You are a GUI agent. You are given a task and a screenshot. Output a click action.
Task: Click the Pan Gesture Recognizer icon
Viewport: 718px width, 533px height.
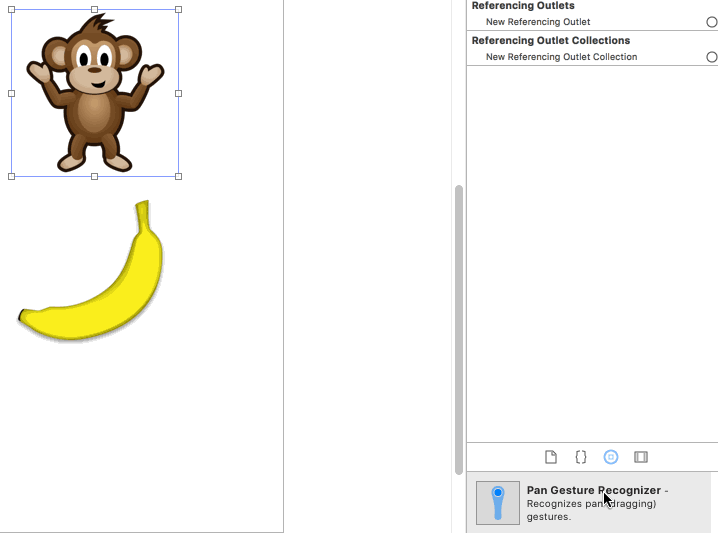click(497, 502)
